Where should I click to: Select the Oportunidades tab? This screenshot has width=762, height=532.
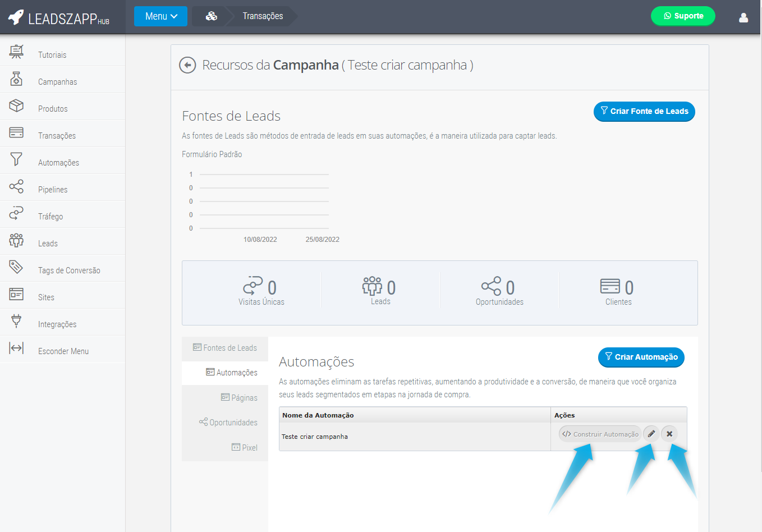point(228,423)
